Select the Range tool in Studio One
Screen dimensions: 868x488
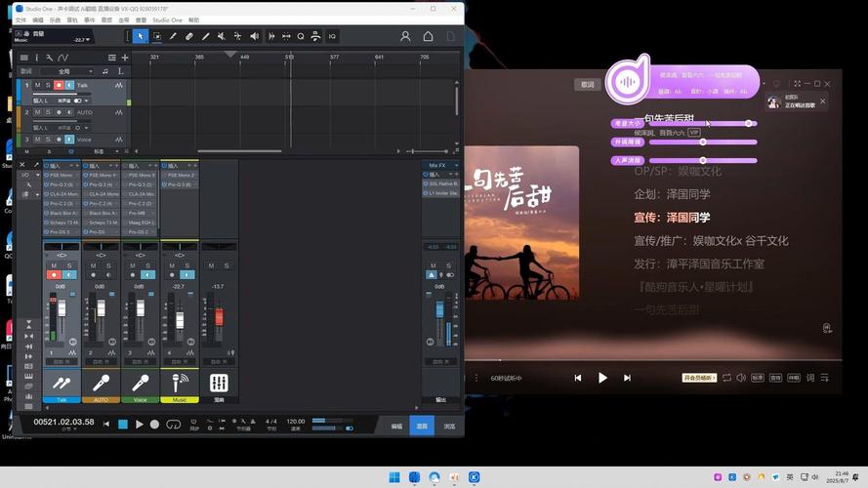coord(157,36)
